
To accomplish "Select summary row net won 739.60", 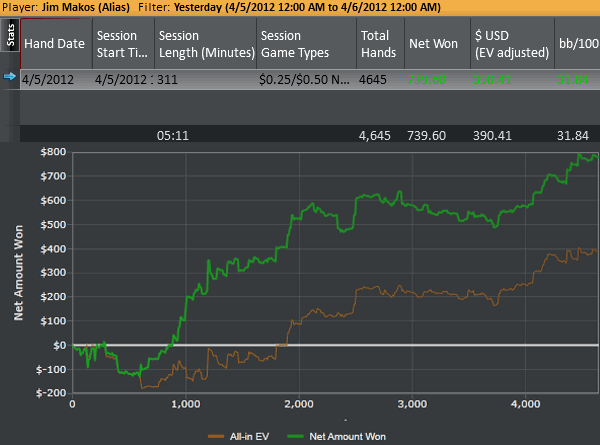I will click(x=427, y=136).
